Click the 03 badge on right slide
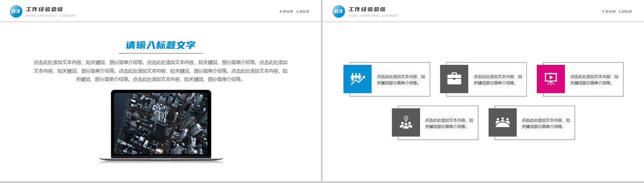This screenshot has height=183, width=644. pos(338,11)
